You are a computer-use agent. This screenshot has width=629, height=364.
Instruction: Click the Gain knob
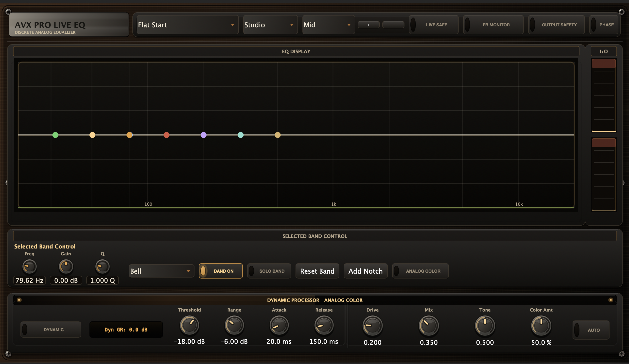click(66, 266)
